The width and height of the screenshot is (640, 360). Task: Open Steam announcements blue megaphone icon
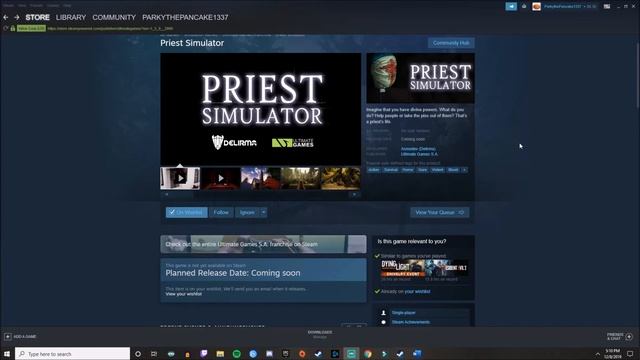click(511, 6)
